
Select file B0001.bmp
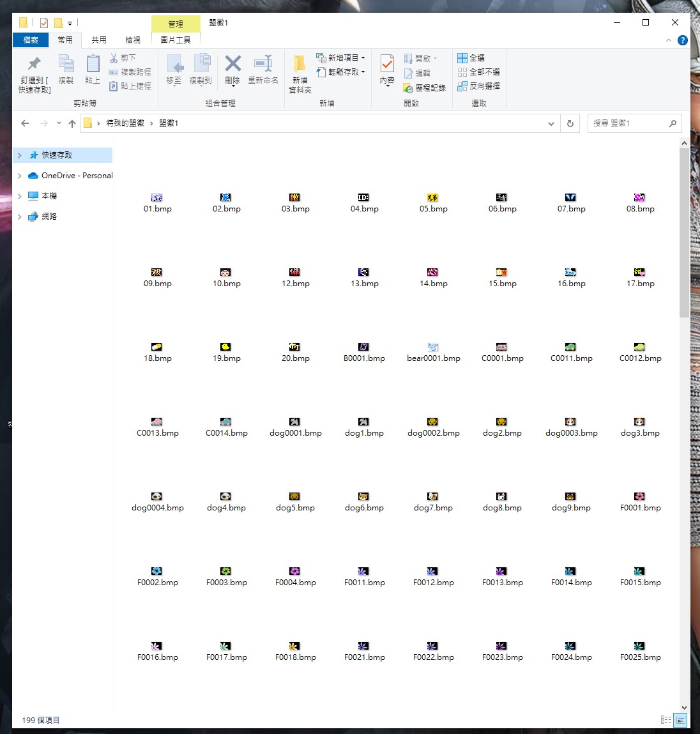tap(365, 353)
